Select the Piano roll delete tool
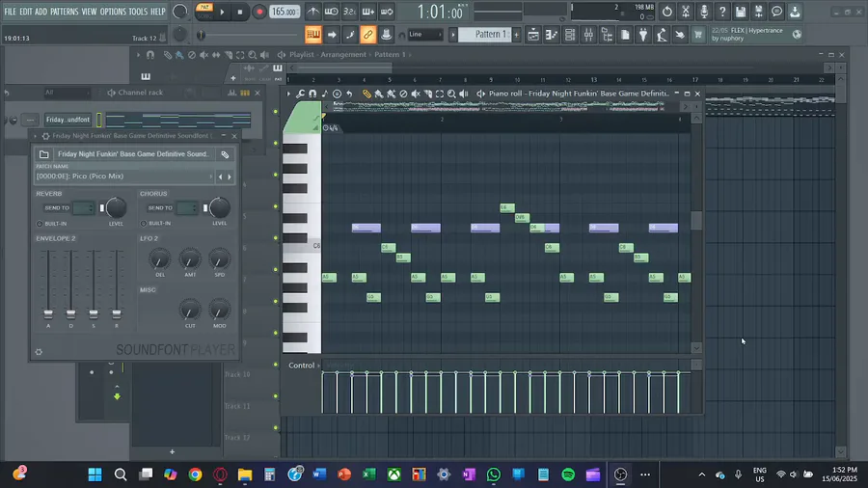The width and height of the screenshot is (868, 488). [403, 95]
